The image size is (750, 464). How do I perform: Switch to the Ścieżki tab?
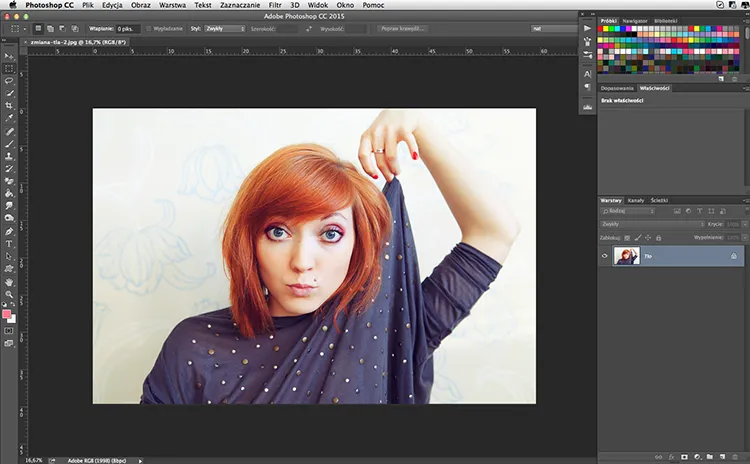[659, 200]
